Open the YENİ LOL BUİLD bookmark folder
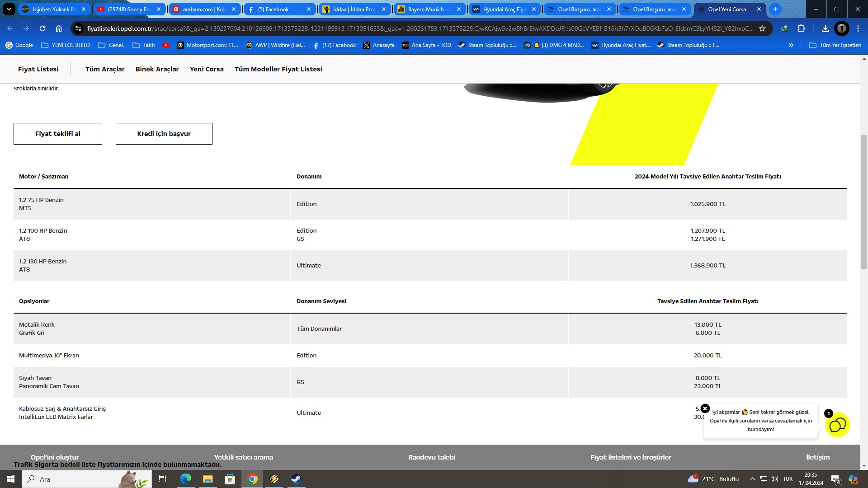This screenshot has height=488, width=868. point(66,45)
